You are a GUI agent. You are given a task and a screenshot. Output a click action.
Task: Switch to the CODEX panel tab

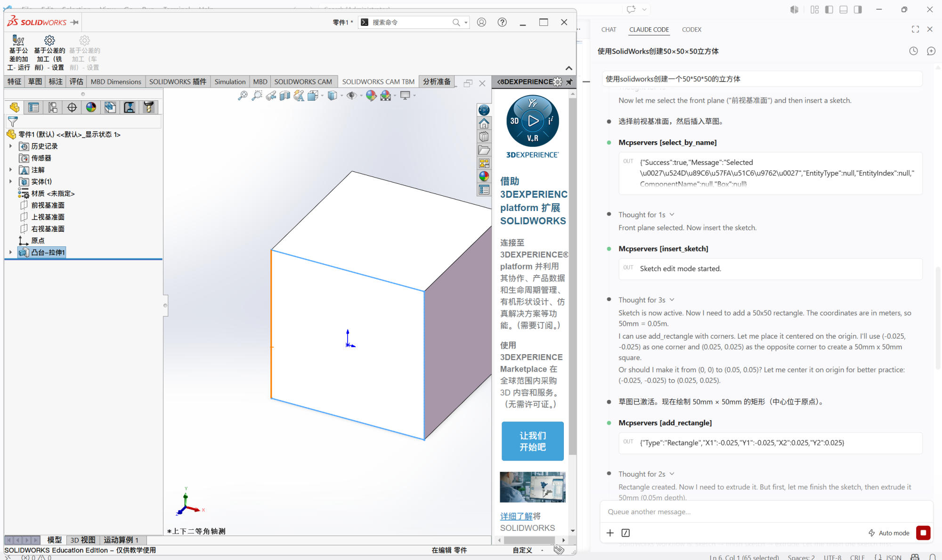(x=691, y=30)
